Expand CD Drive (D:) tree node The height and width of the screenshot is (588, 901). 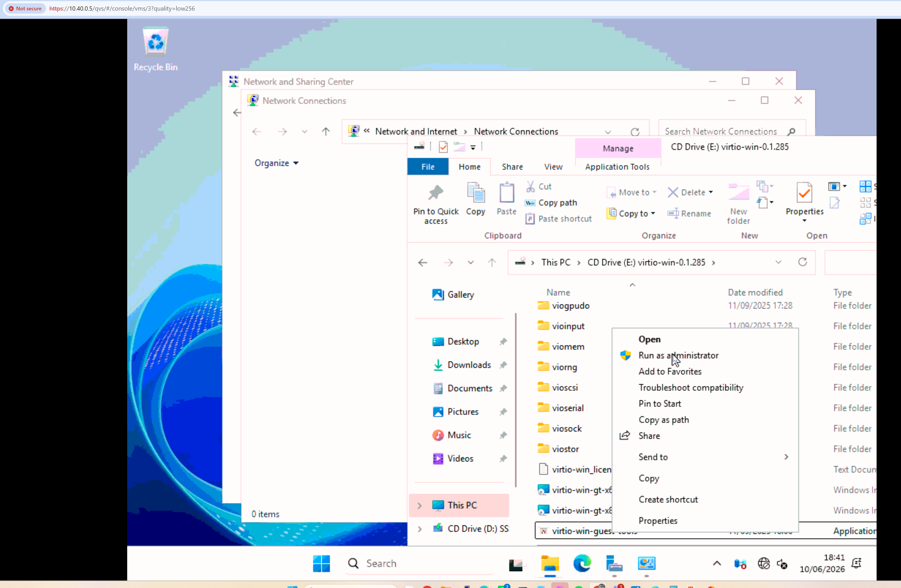point(419,529)
